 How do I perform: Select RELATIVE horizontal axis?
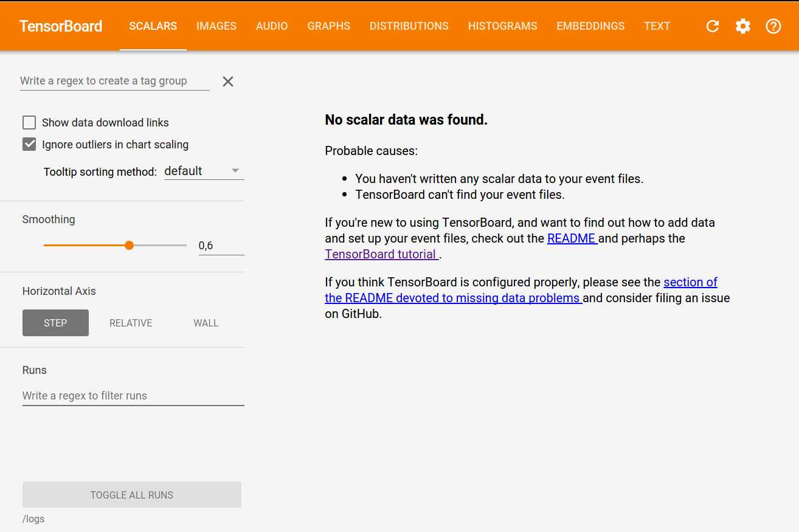[131, 323]
